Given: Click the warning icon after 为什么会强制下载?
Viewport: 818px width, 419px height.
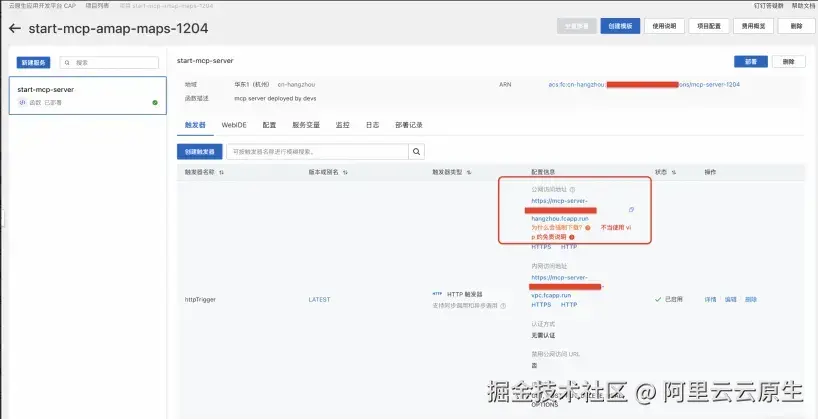Looking at the screenshot, I should pos(587,228).
